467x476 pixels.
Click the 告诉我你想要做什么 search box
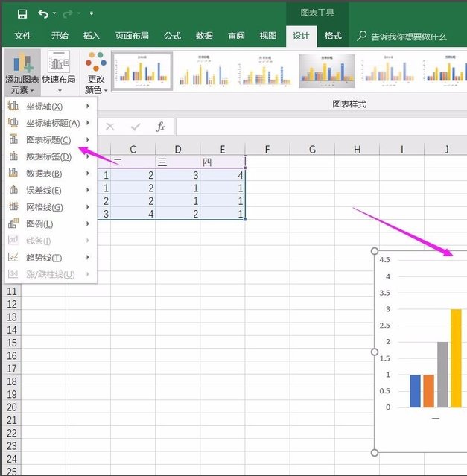click(x=402, y=37)
